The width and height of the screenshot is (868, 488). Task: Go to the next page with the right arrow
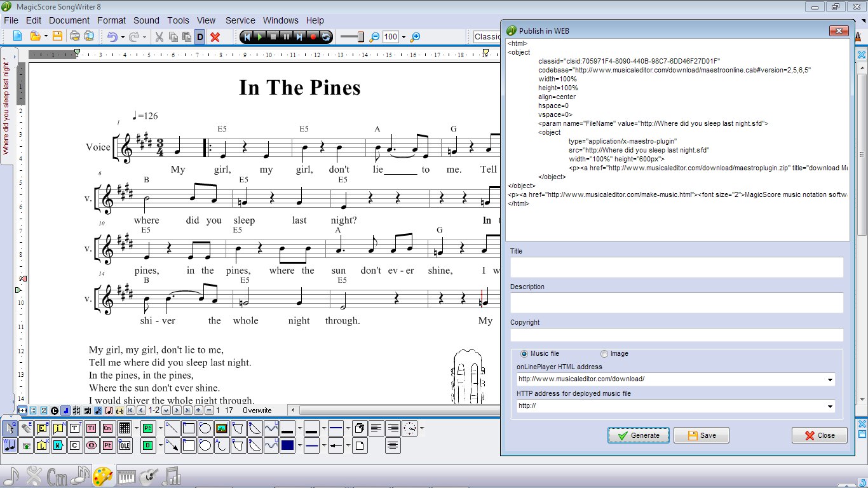[177, 410]
